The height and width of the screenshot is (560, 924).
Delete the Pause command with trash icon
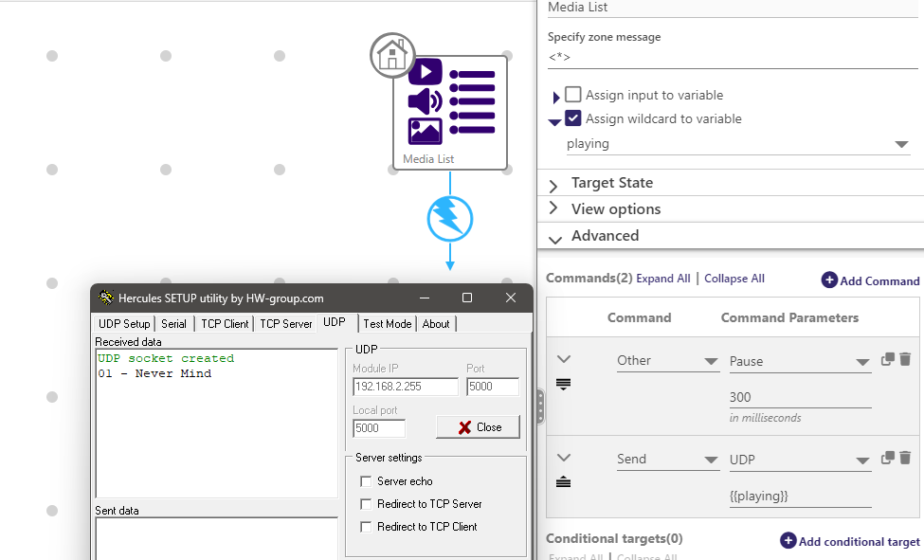(905, 359)
